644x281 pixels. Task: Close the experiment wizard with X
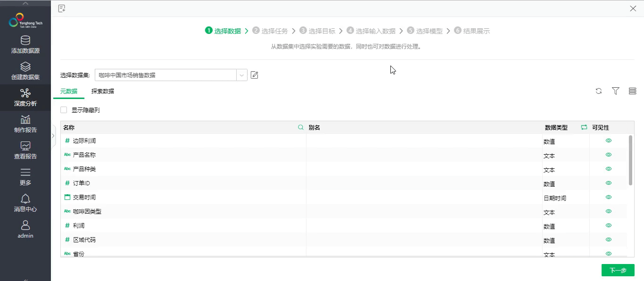pyautogui.click(x=633, y=8)
